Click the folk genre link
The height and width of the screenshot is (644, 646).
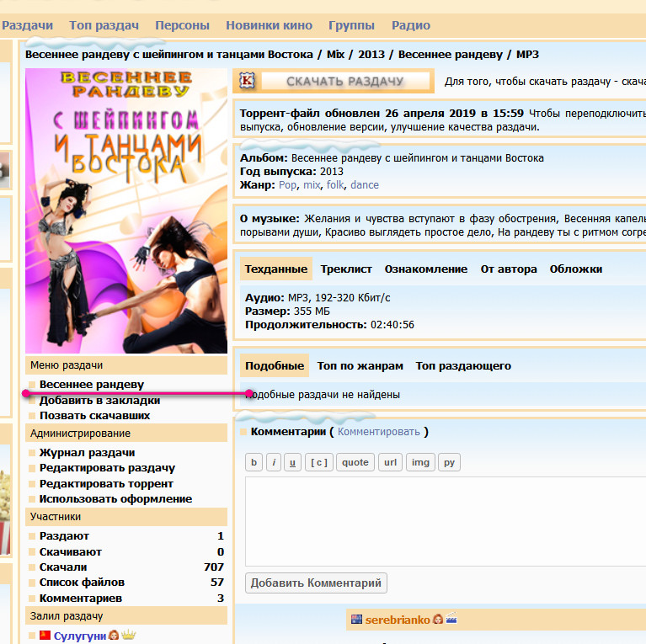(335, 185)
